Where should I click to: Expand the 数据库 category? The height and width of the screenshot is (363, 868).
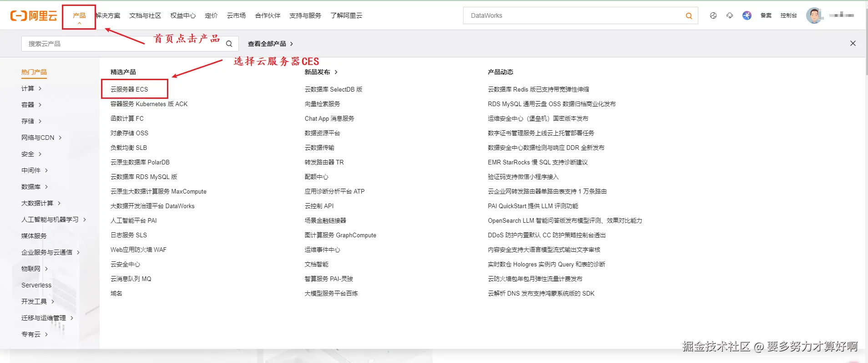(35, 187)
